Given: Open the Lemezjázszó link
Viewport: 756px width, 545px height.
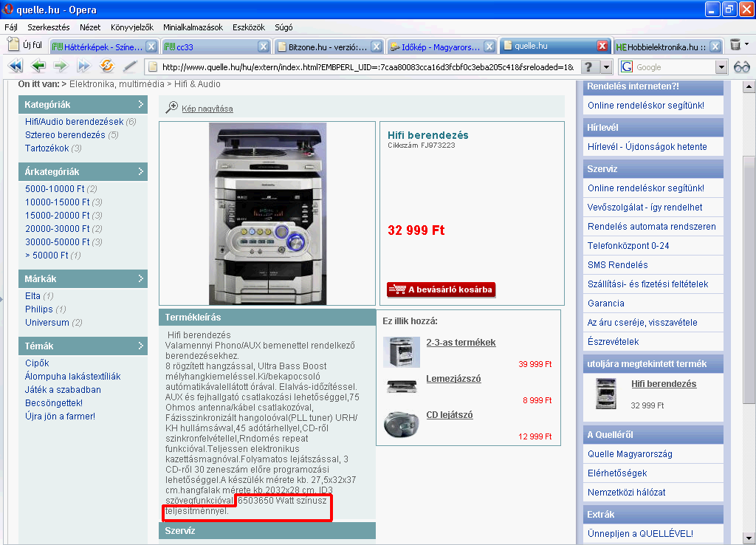Looking at the screenshot, I should click(453, 379).
